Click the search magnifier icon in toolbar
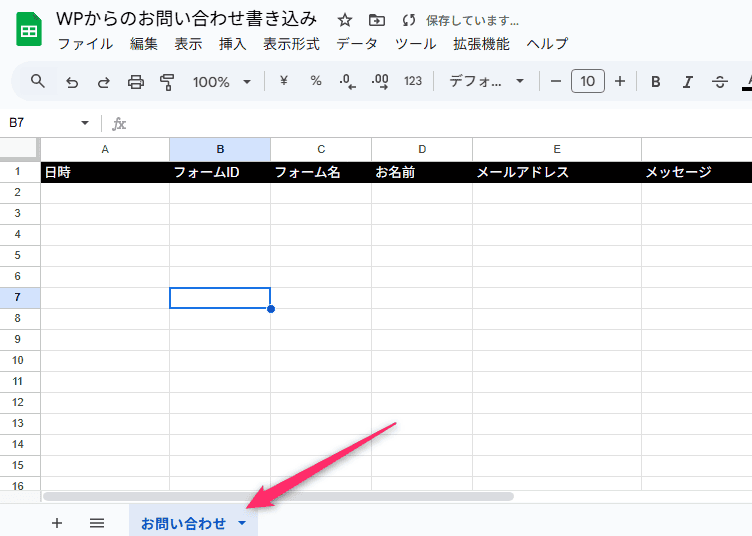Viewport: 752px width, 536px height. point(38,81)
